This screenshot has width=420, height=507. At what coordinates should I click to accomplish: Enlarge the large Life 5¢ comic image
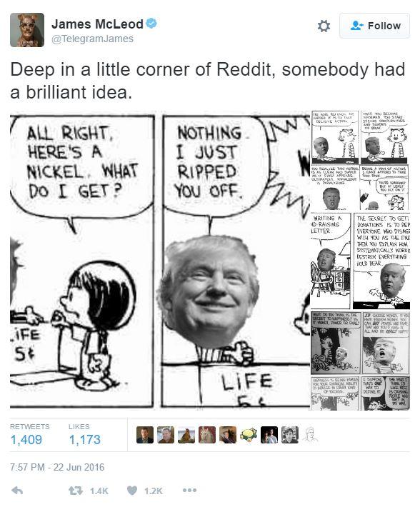[x=160, y=261]
